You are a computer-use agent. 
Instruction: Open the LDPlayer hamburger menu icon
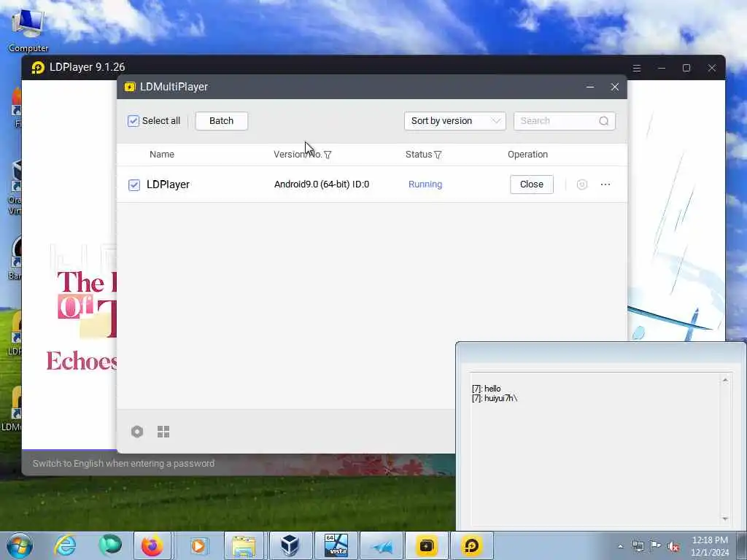636,68
